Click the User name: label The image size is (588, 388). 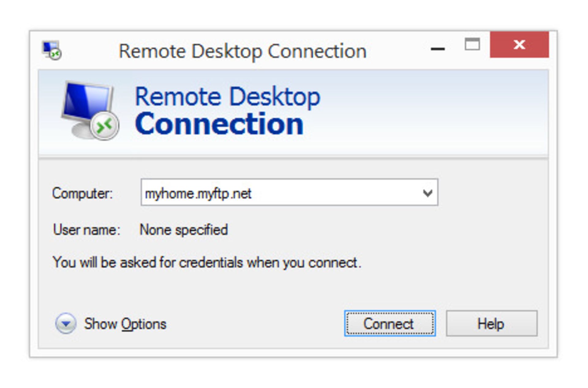coord(87,229)
